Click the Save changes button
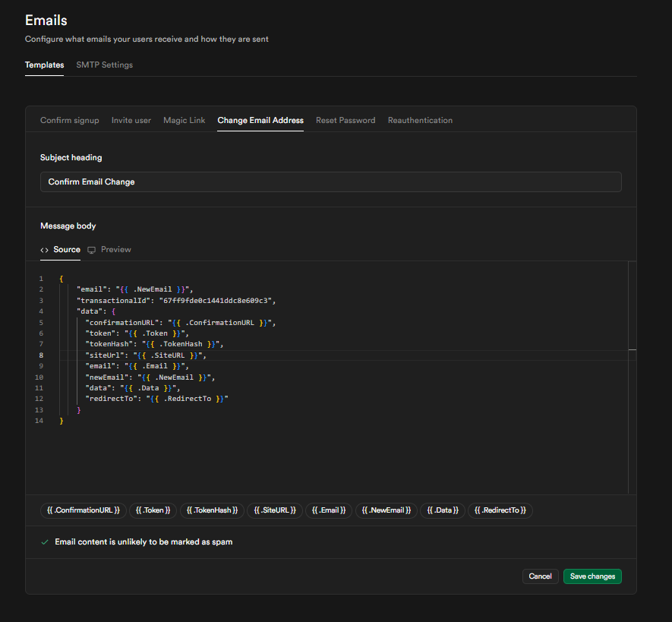The width and height of the screenshot is (672, 622). (x=592, y=576)
